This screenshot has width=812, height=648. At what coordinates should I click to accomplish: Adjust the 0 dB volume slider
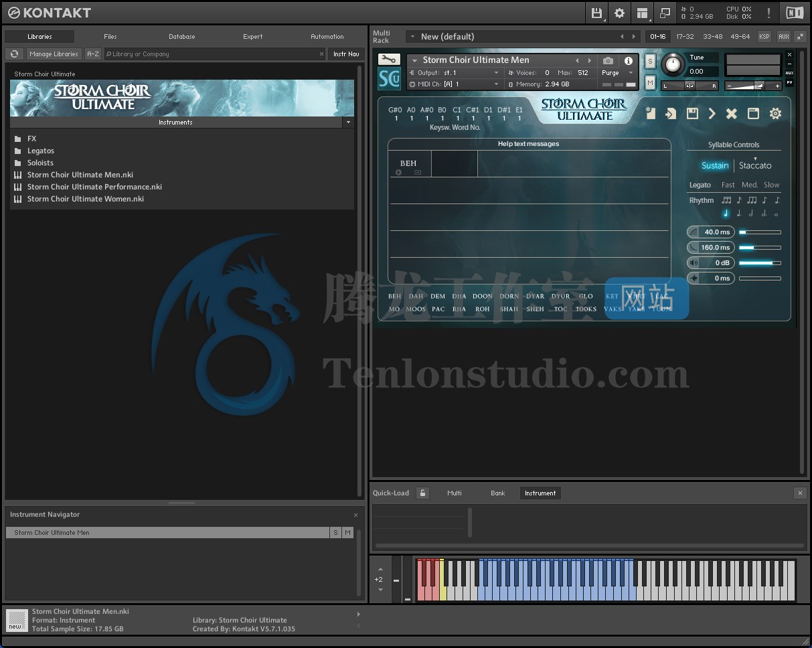[760, 263]
